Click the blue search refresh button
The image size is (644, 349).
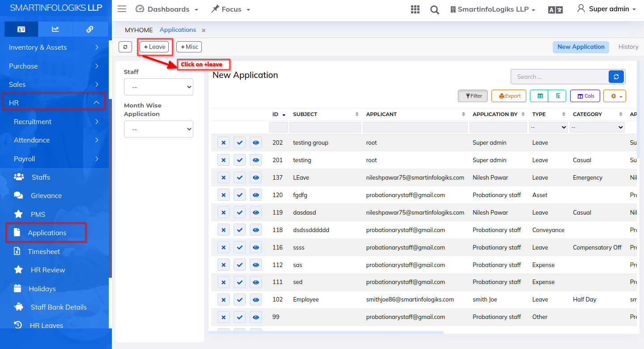tap(616, 77)
